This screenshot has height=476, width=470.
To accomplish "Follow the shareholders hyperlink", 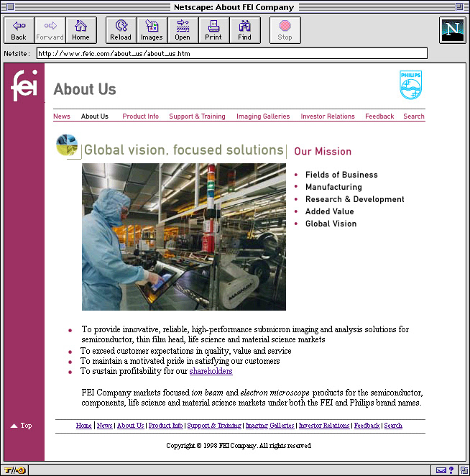I will click(211, 371).
